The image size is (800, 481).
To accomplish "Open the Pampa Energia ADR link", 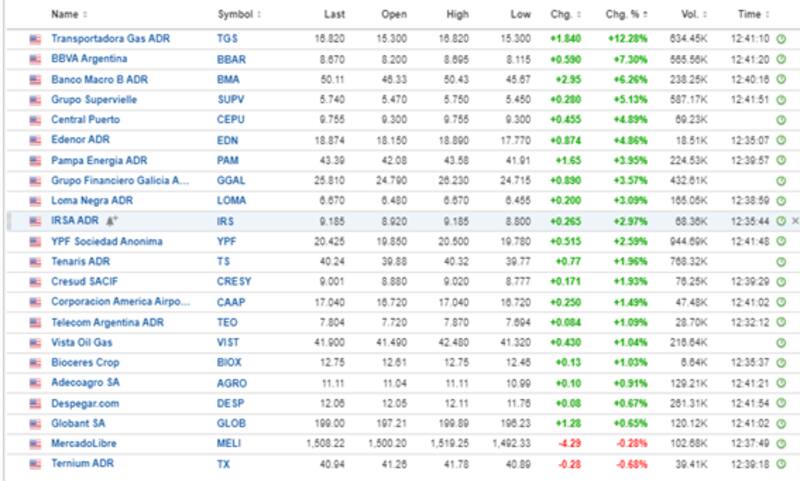I will coord(99,160).
